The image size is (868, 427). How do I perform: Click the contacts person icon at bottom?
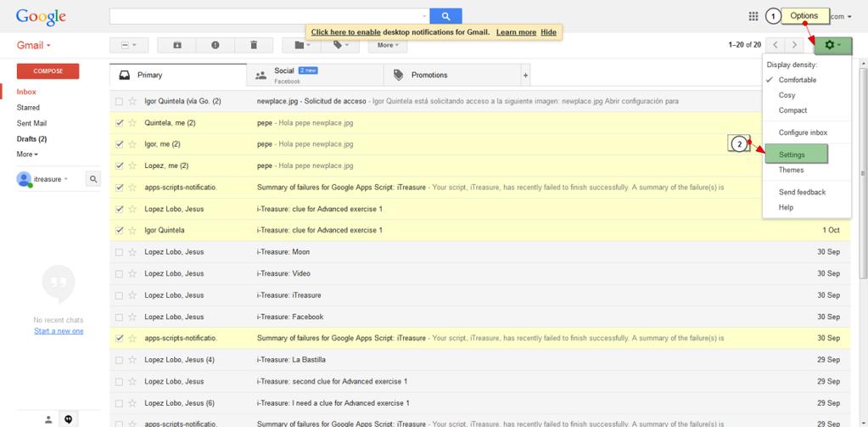click(x=48, y=419)
